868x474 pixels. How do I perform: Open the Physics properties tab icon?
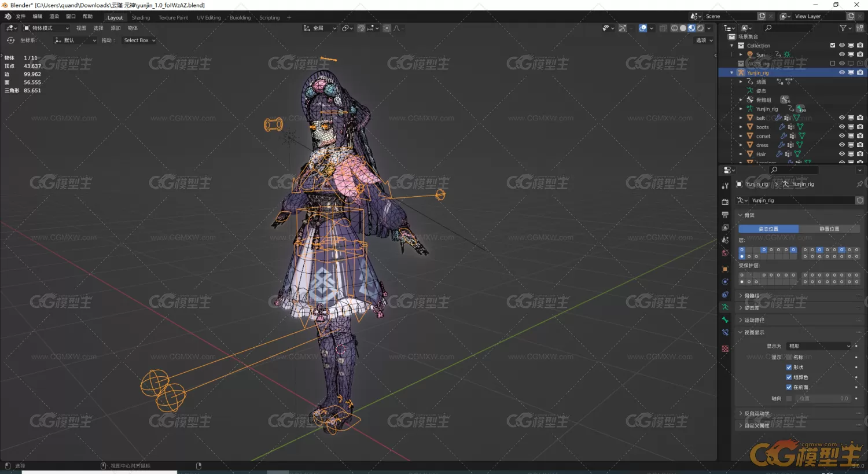[x=725, y=282]
